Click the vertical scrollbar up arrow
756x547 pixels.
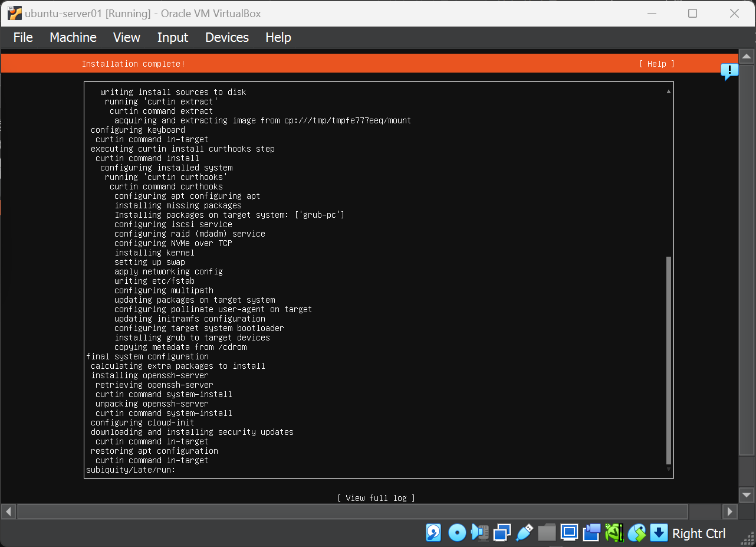[x=747, y=57]
